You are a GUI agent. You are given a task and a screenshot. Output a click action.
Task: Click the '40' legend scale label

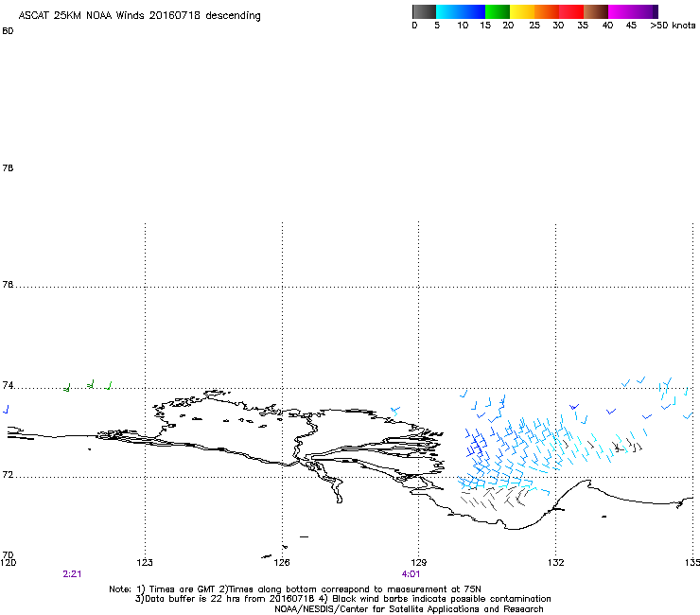pos(607,26)
